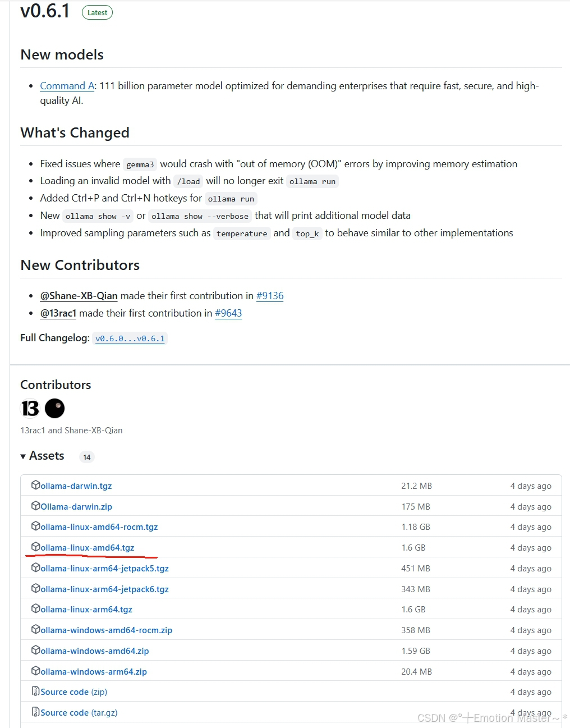This screenshot has height=728, width=570.
Task: Click the 14 assets count badge
Action: (86, 457)
